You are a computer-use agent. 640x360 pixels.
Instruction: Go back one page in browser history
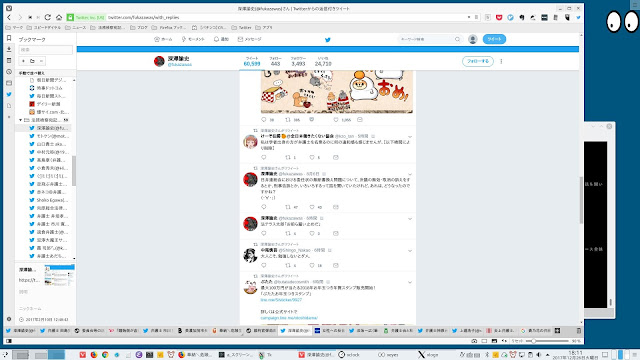point(9,17)
